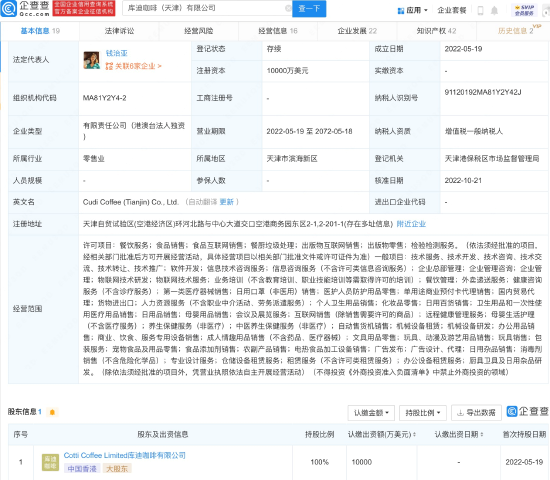Click the 大股东 tag
This screenshot has height=480, width=550.
(117, 468)
